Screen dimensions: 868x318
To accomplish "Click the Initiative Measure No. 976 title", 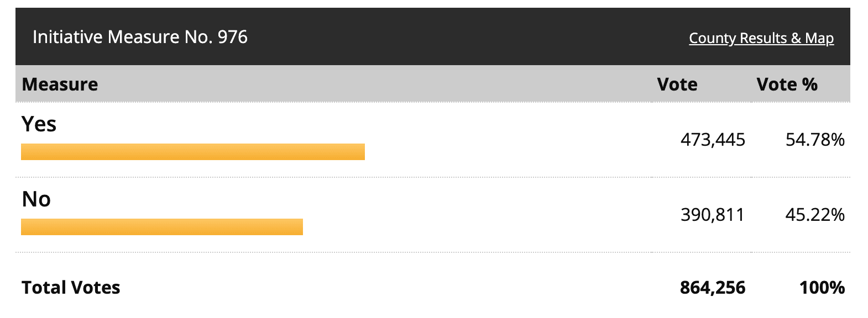I will click(140, 37).
